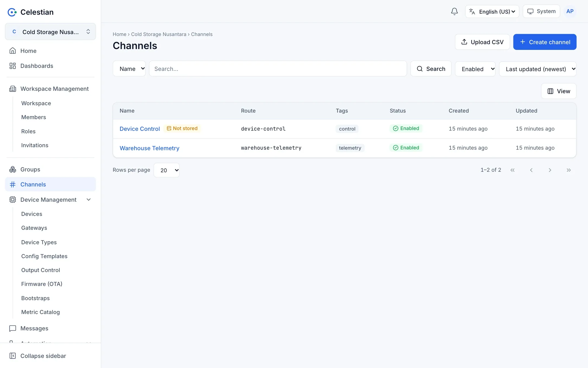Click the Workspace Management building icon
588x368 pixels.
[13, 89]
